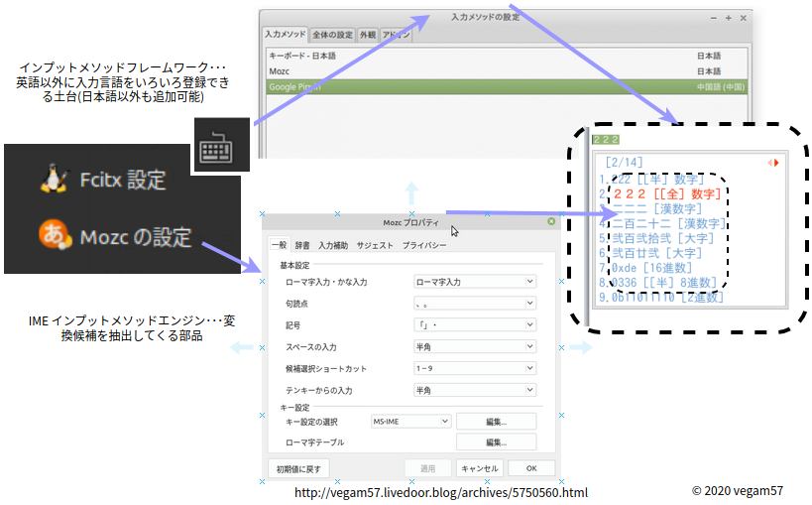Click 編集 button for ローマ字テーブル

click(496, 442)
